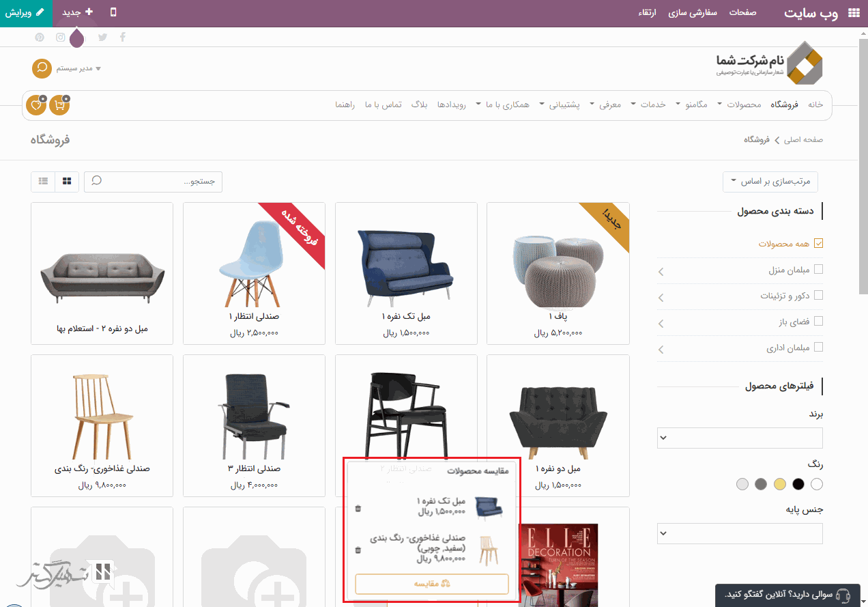
Task: Click the Twitter social icon
Action: [103, 37]
